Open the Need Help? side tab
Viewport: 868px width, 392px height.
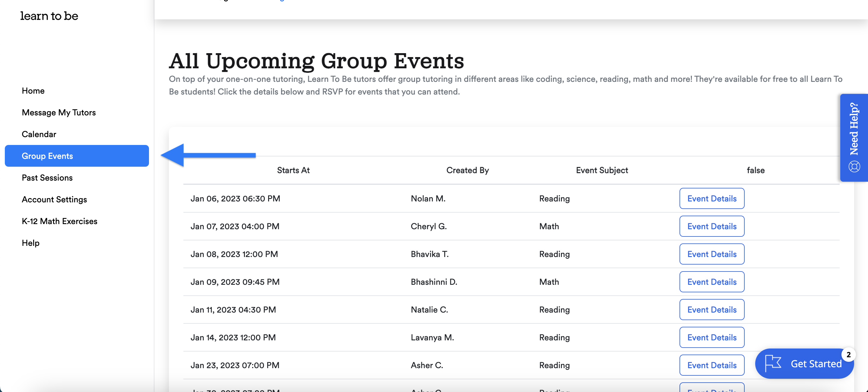pos(854,129)
